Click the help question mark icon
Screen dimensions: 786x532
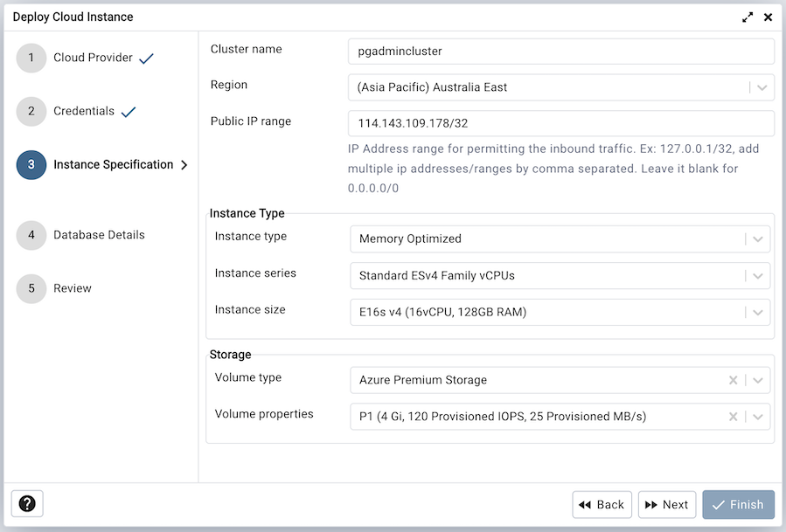tap(27, 504)
